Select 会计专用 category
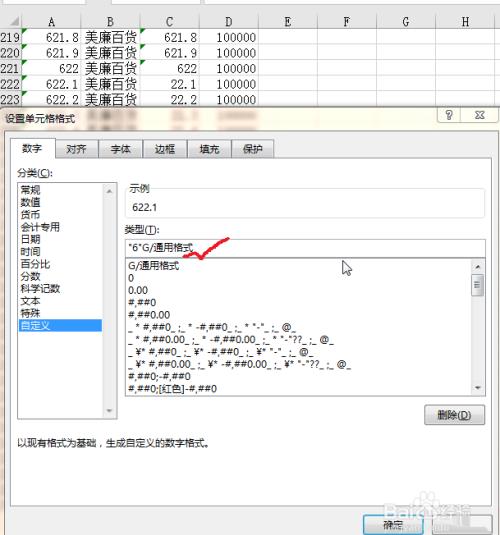 [61, 227]
